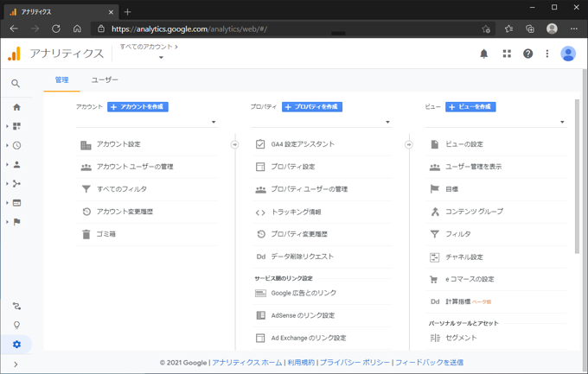588x374 pixels.
Task: Open Customization dashboards icon in sidebar
Action: coord(16,126)
